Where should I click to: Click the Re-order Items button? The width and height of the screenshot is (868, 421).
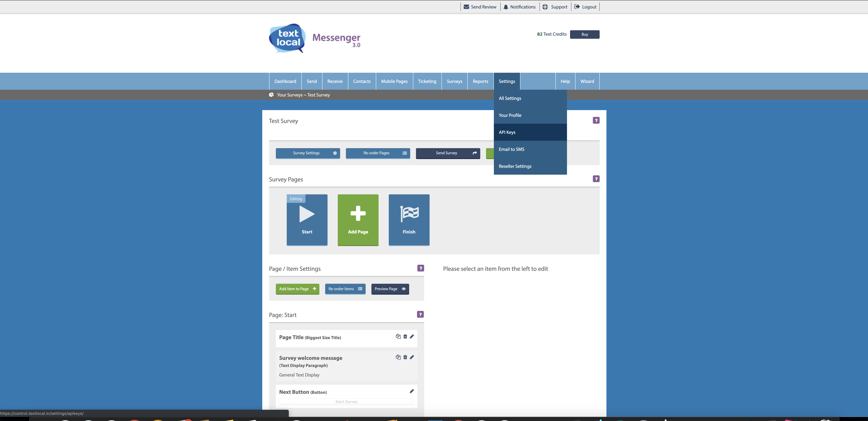(x=345, y=289)
